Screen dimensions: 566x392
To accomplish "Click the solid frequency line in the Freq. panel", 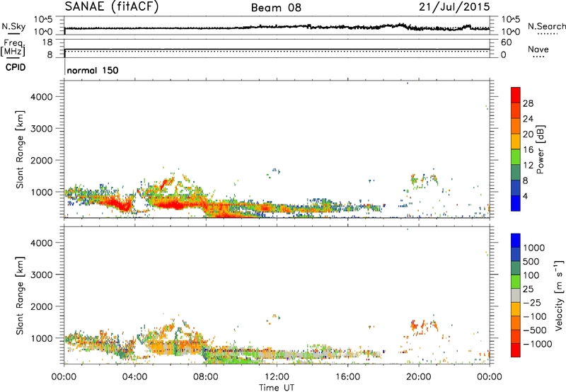I will [x=277, y=49].
